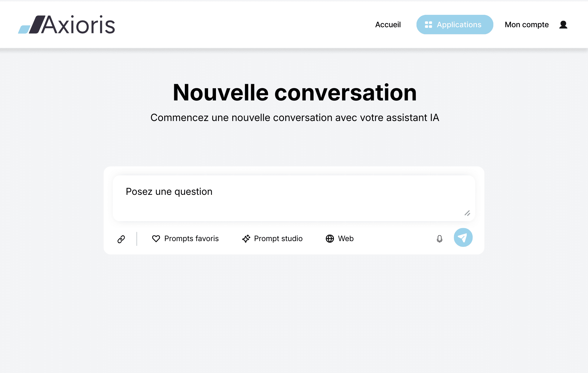Start voice input with the microphone
Image resolution: width=588 pixels, height=373 pixels.
(x=439, y=239)
